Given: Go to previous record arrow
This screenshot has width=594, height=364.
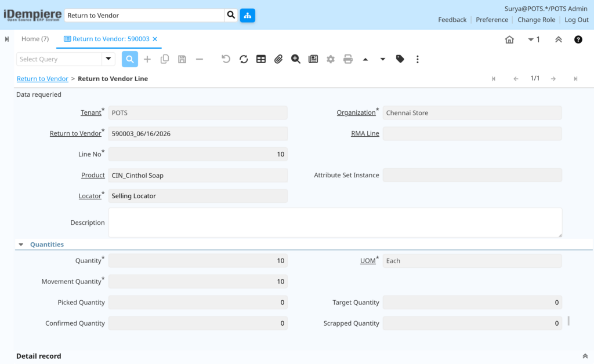Looking at the screenshot, I should [x=516, y=79].
